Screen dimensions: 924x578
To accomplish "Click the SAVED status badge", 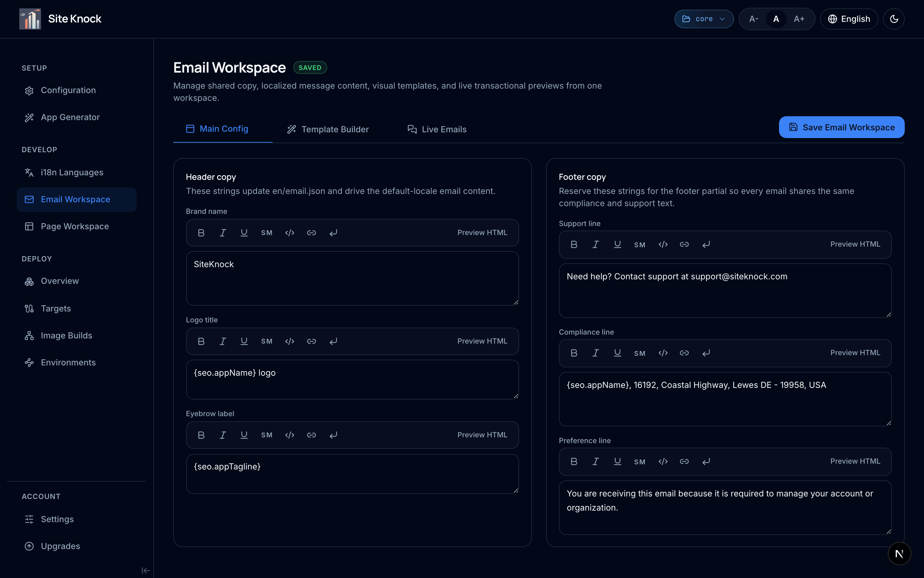I will coord(310,68).
